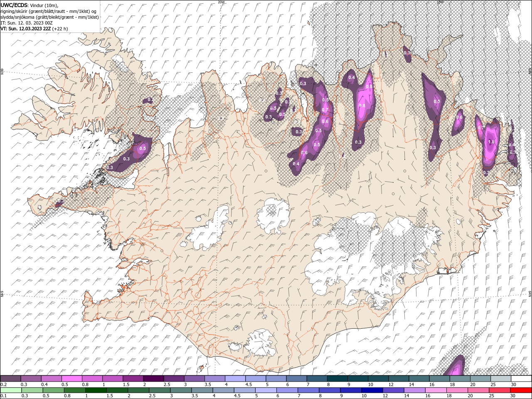
Task: Click the 'slydda/snjókoma' legend description line
Action: click(x=49, y=17)
